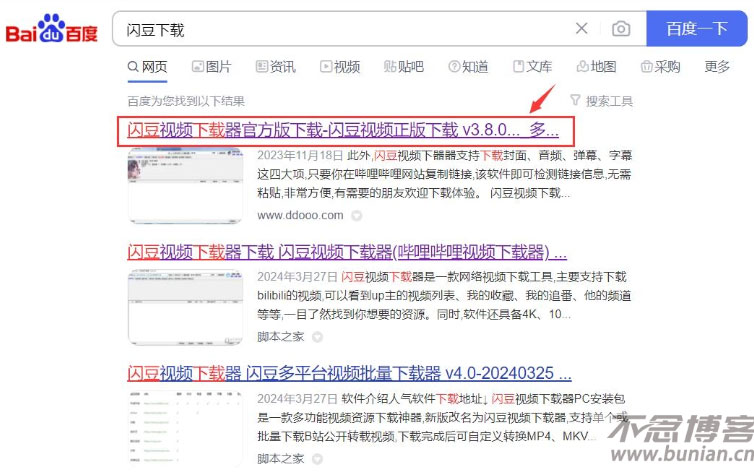Image resolution: width=754 pixels, height=474 pixels.
Task: Clear the search box with X icon
Action: [x=581, y=28]
